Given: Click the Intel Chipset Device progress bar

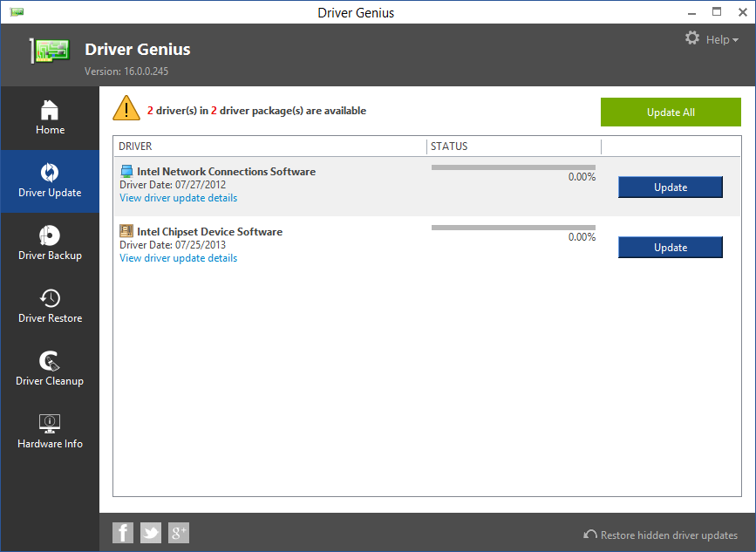Looking at the screenshot, I should [x=514, y=228].
